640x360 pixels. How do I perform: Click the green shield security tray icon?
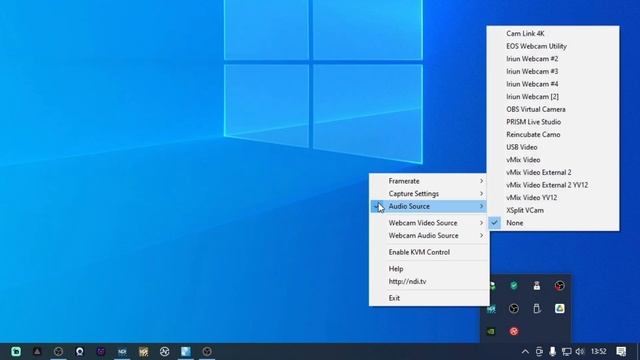[514, 286]
